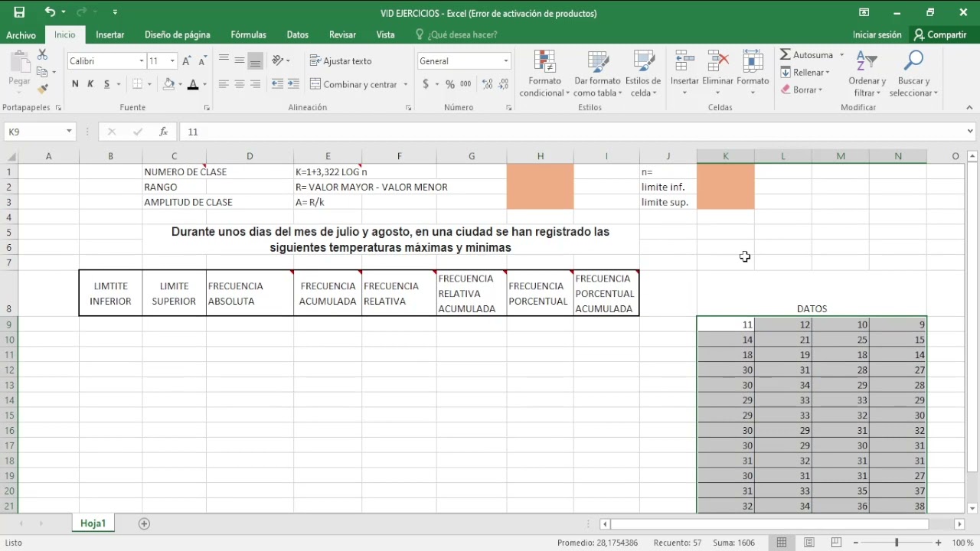This screenshot has height=551, width=980.
Task: Open the Calibri font name dropdown
Action: (x=142, y=60)
